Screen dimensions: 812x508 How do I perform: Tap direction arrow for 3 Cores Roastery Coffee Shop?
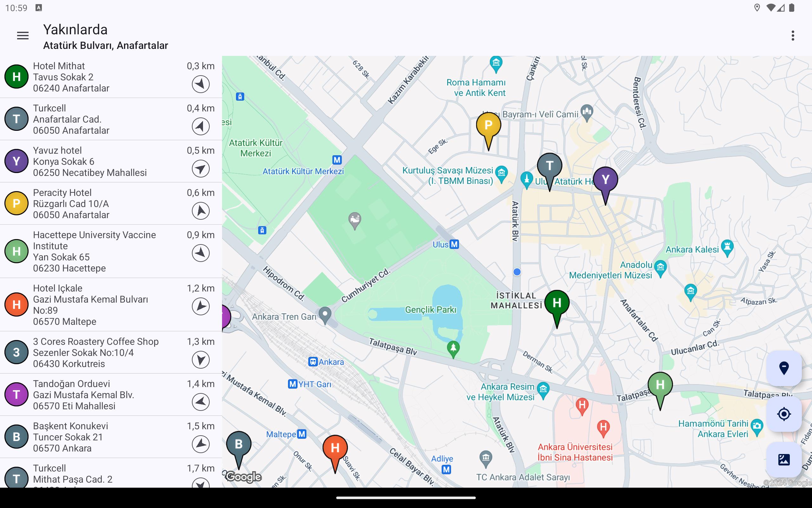201,360
